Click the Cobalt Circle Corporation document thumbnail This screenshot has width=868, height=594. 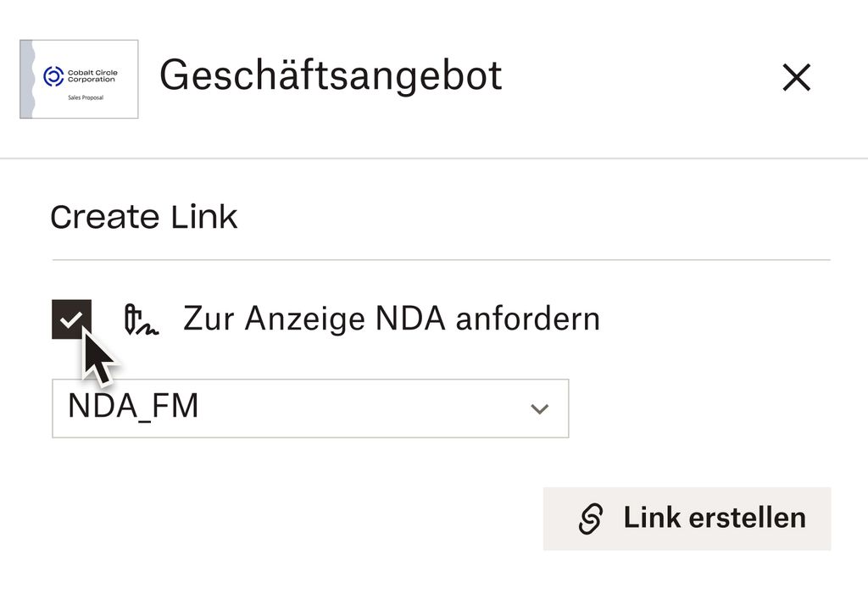79,79
